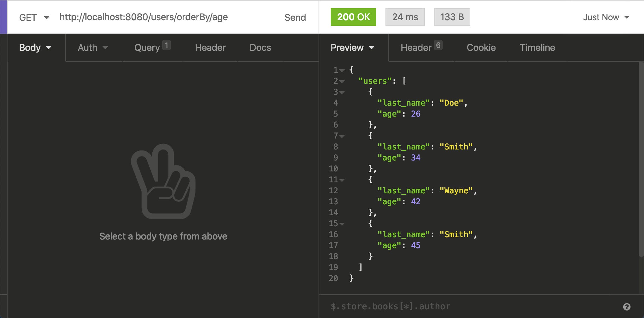Collapse the users array on line 2
Image resolution: width=644 pixels, height=318 pixels.
342,81
